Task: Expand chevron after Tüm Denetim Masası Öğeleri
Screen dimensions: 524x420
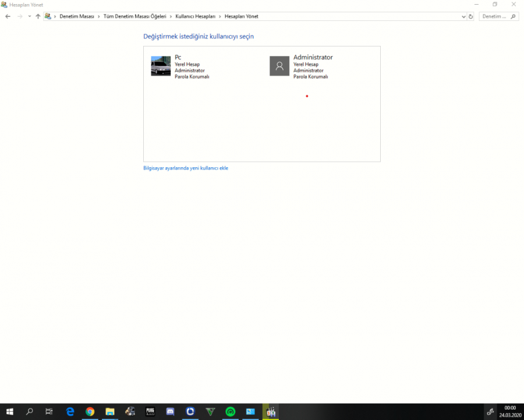Action: 171,16
